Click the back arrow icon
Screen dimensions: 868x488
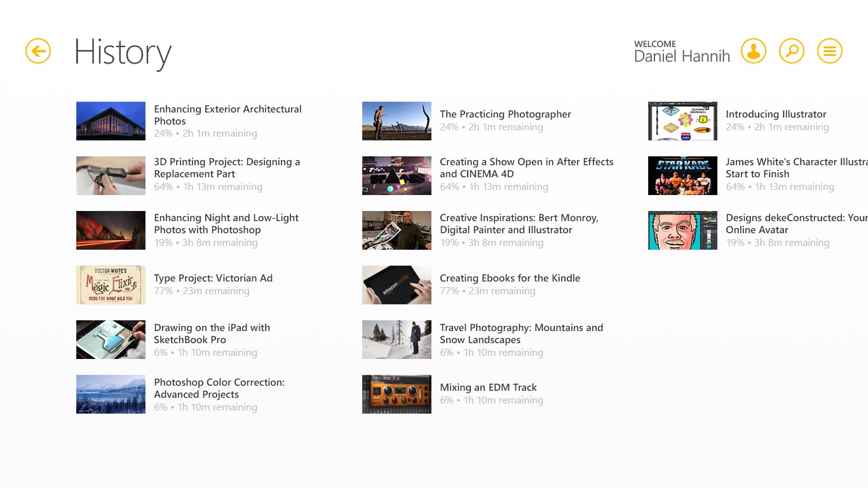(x=37, y=51)
